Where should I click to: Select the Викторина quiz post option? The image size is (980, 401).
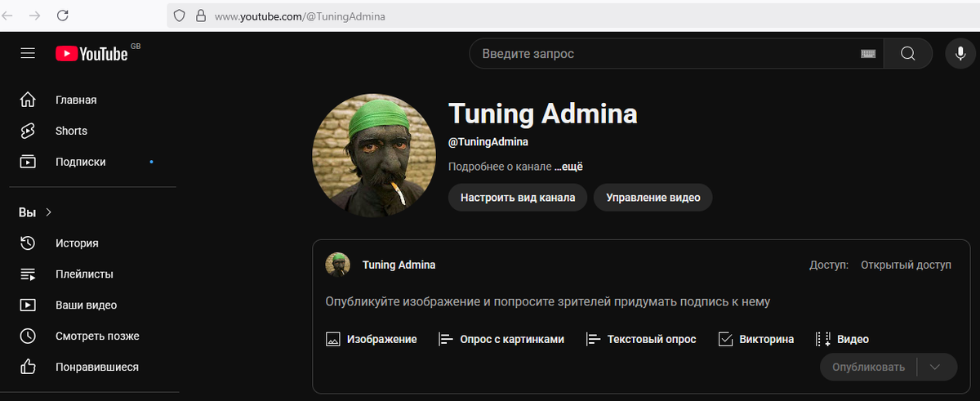pos(755,339)
